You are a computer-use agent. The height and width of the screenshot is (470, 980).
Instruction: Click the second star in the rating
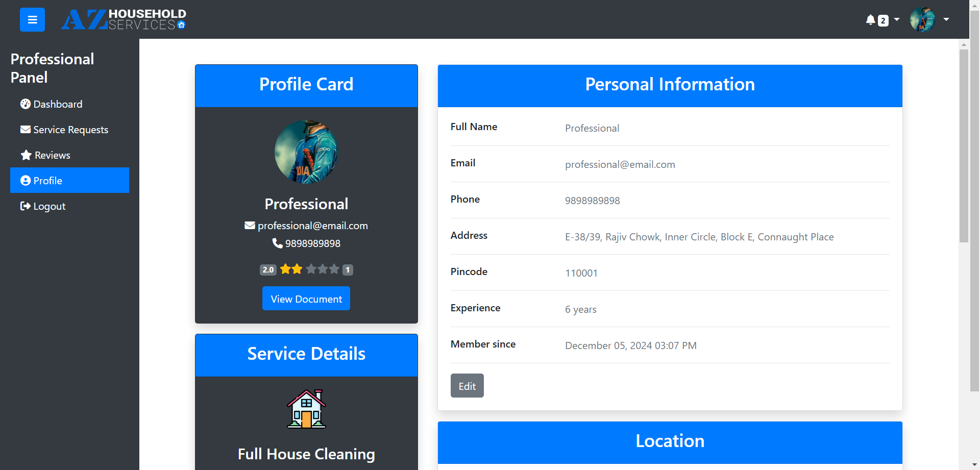tap(298, 269)
